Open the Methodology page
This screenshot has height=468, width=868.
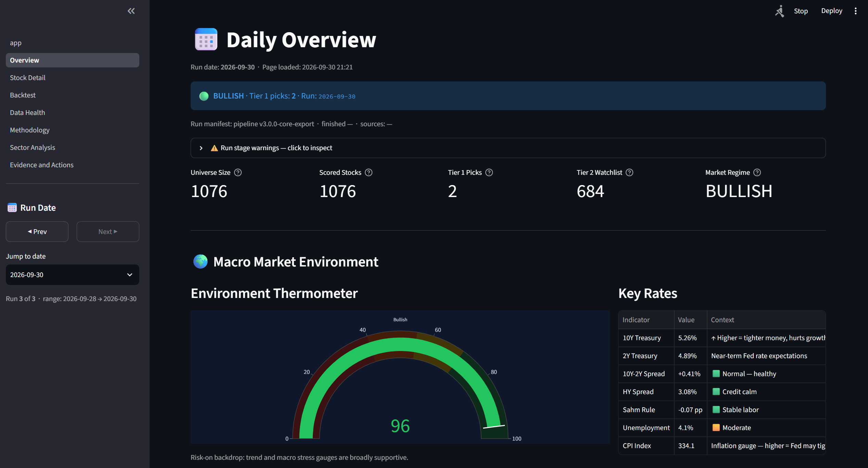[73, 130]
